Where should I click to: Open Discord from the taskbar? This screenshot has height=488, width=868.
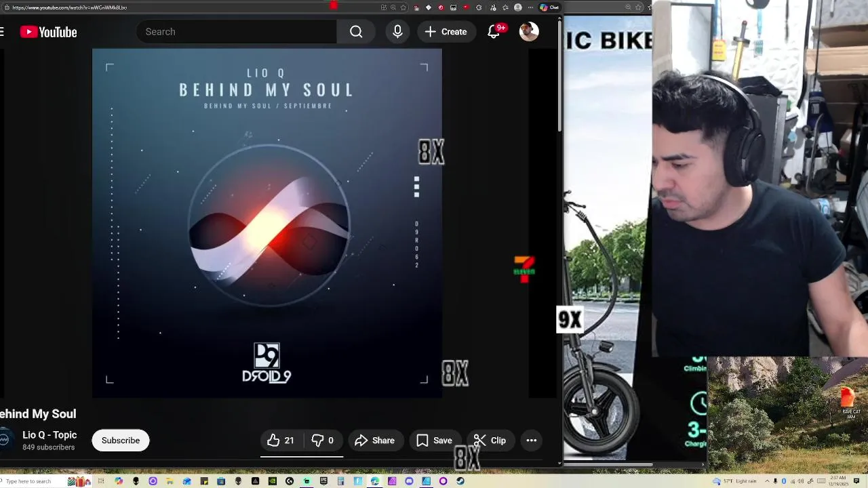[x=409, y=481]
